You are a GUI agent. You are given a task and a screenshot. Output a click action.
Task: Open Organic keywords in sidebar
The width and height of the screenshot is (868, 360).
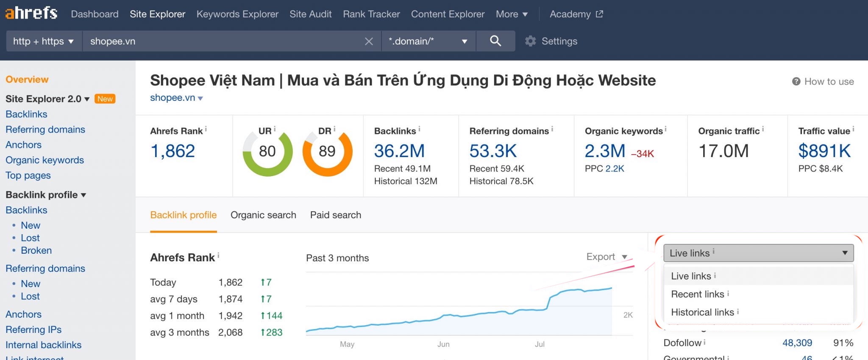(x=45, y=160)
